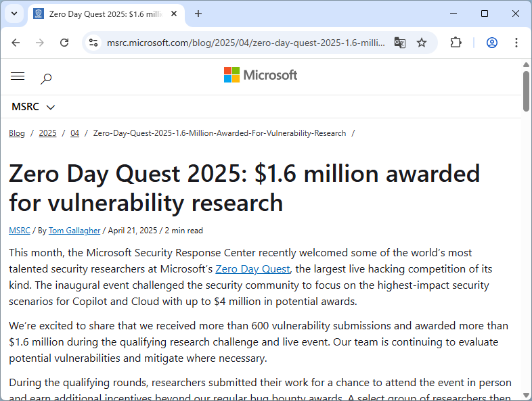Click the Microsoft logo
532x401 pixels.
point(261,75)
